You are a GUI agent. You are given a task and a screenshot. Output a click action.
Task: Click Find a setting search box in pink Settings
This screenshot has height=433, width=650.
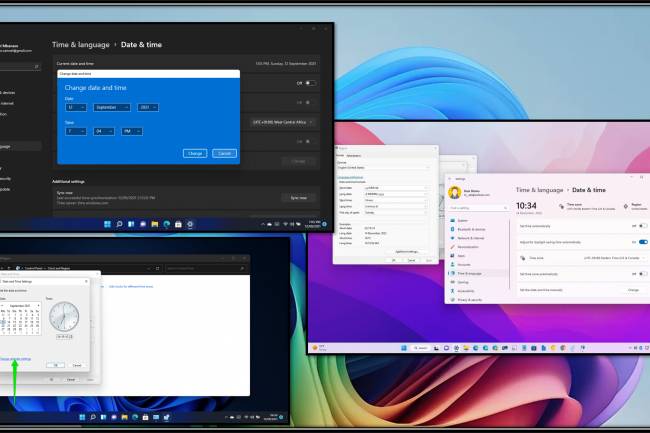[x=478, y=208]
